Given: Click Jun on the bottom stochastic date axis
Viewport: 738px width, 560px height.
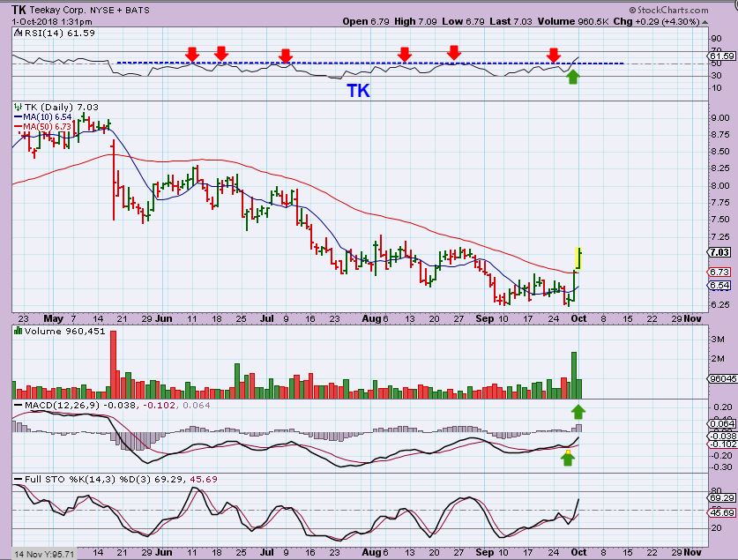Looking at the screenshot, I should tap(163, 552).
